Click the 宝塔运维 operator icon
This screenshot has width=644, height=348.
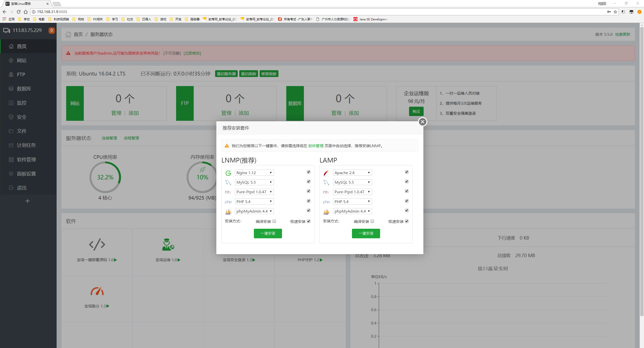click(x=168, y=245)
